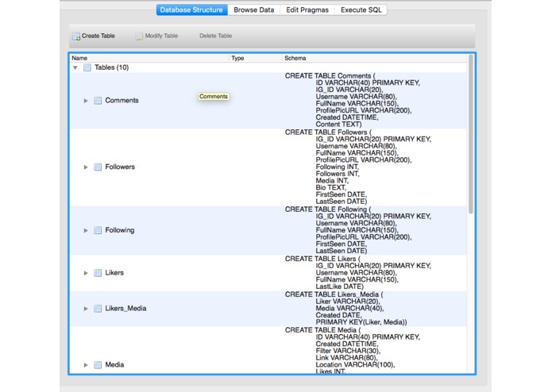Click the Bio TEXT, schema line
Screen dimensions: 552x392
pyautogui.click(x=331, y=188)
